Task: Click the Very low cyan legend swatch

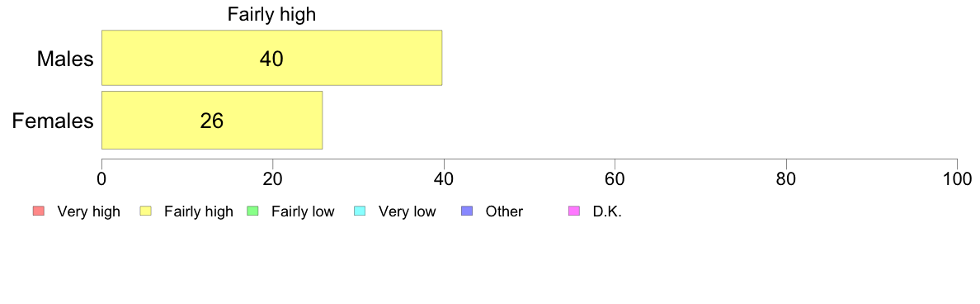Action: 360,211
